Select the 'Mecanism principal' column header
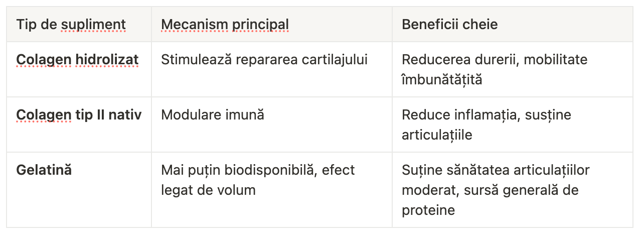 pyautogui.click(x=272, y=24)
